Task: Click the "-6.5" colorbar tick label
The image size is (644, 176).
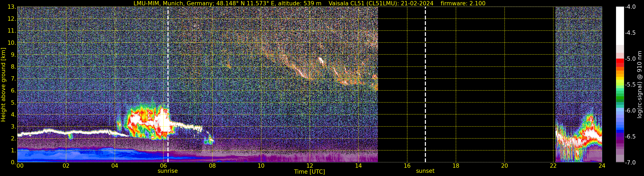Action: 630,137
